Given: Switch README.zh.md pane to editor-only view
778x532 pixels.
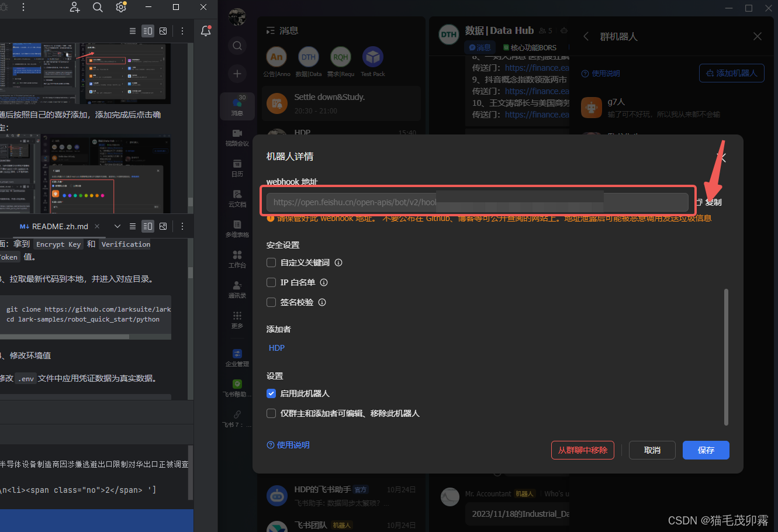Looking at the screenshot, I should pyautogui.click(x=133, y=226).
